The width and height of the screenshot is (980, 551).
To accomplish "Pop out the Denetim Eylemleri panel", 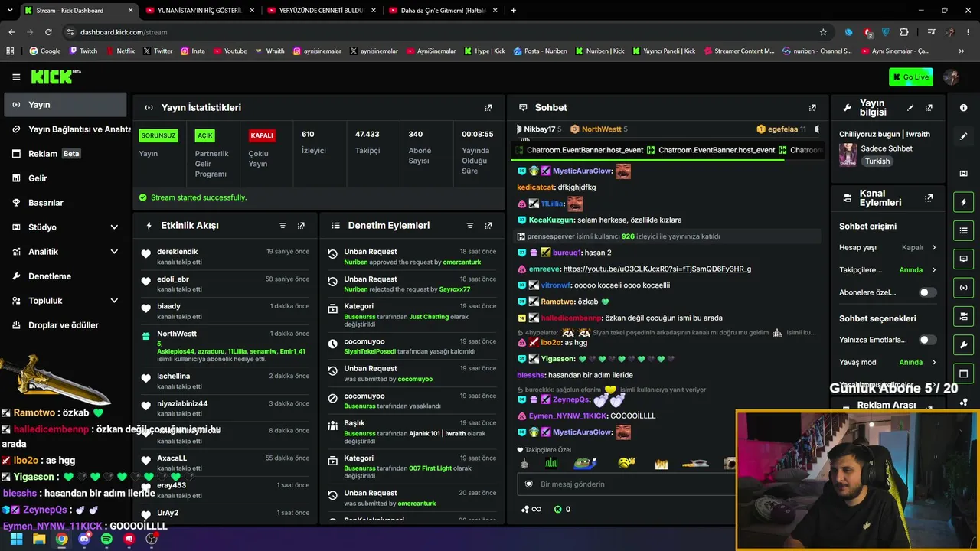I will (488, 226).
